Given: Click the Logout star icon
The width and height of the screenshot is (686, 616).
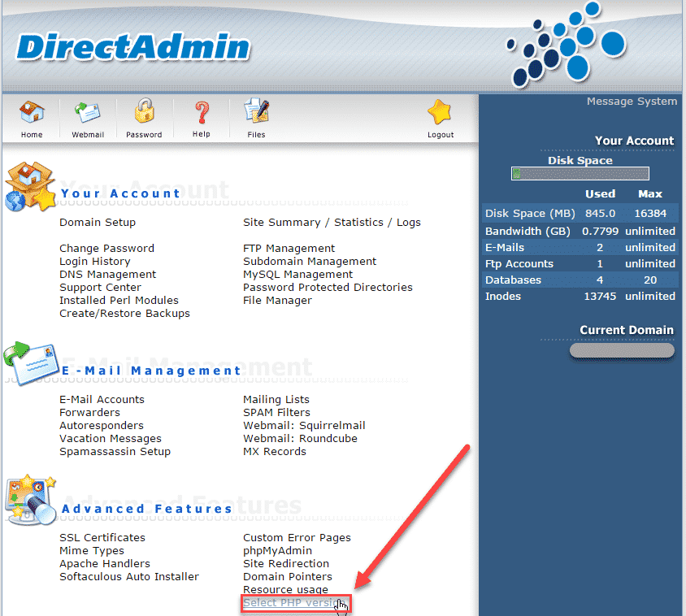Looking at the screenshot, I should [440, 112].
